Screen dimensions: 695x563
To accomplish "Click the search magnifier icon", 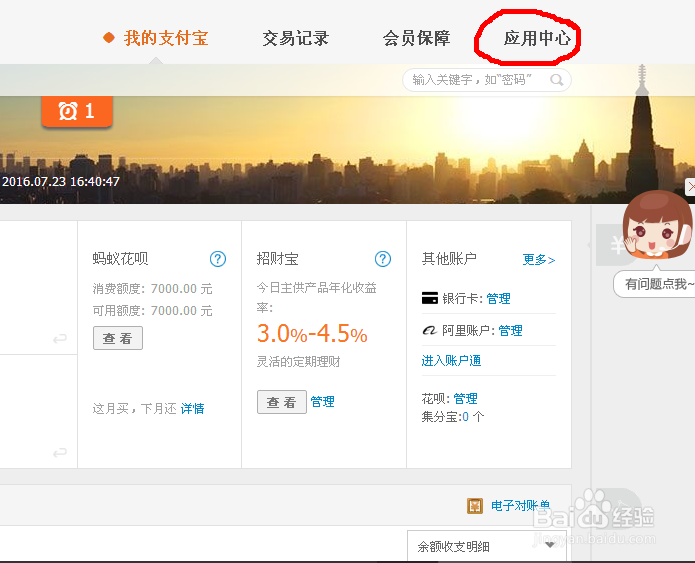I will (556, 80).
